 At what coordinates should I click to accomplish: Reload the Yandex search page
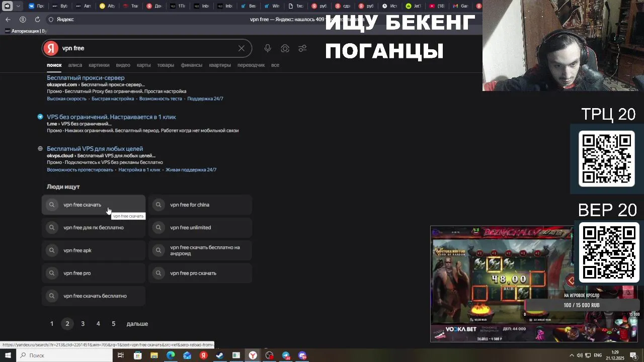37,19
